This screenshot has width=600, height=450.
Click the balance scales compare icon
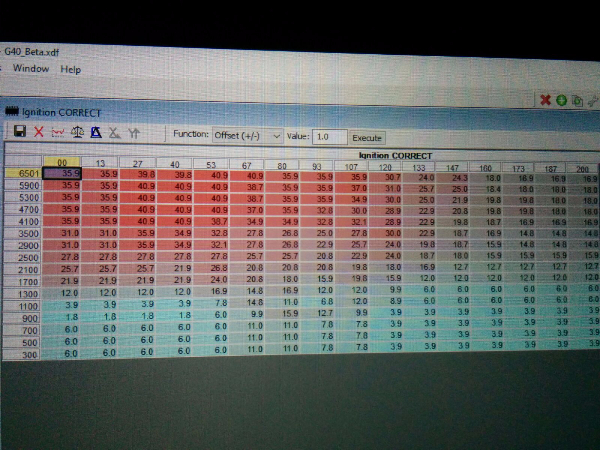pos(77,132)
